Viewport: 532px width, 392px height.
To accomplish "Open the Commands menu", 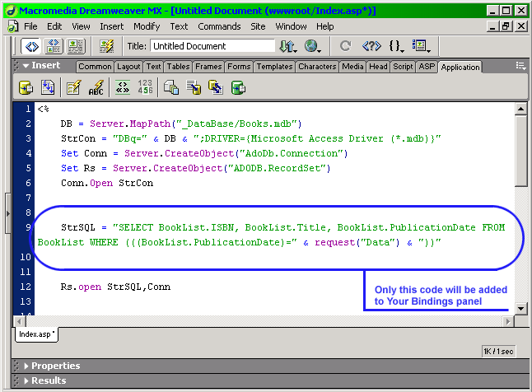I will tap(219, 26).
